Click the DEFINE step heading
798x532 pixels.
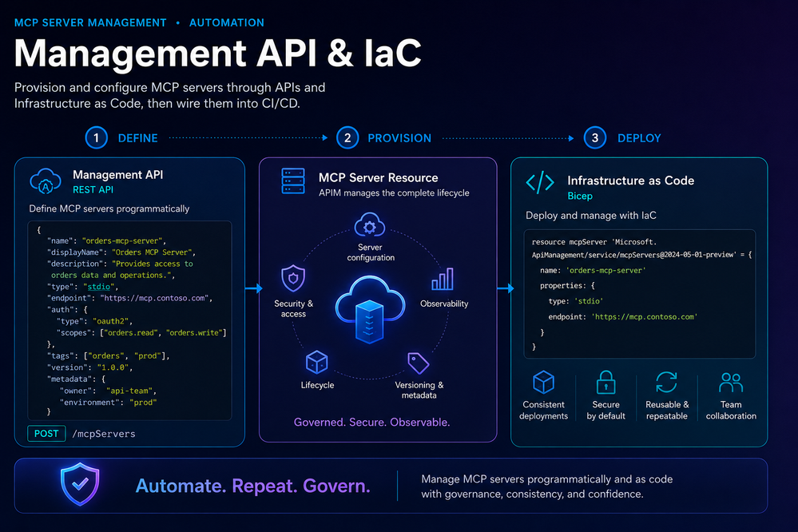(x=138, y=138)
